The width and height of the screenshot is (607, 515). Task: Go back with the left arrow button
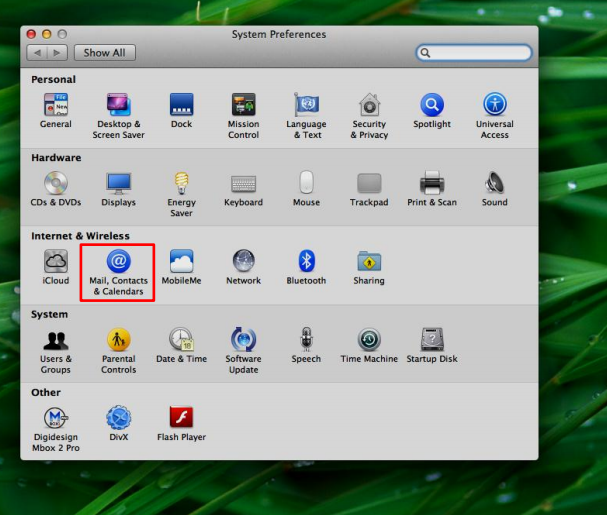click(37, 53)
